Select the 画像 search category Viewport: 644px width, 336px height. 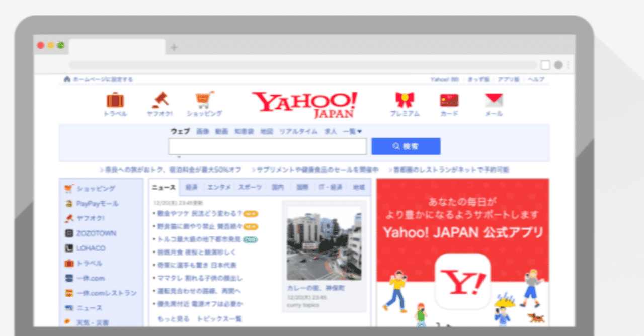pos(202,131)
